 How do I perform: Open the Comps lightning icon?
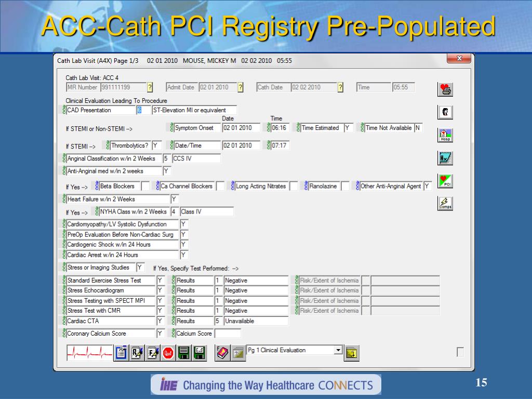[x=445, y=204]
